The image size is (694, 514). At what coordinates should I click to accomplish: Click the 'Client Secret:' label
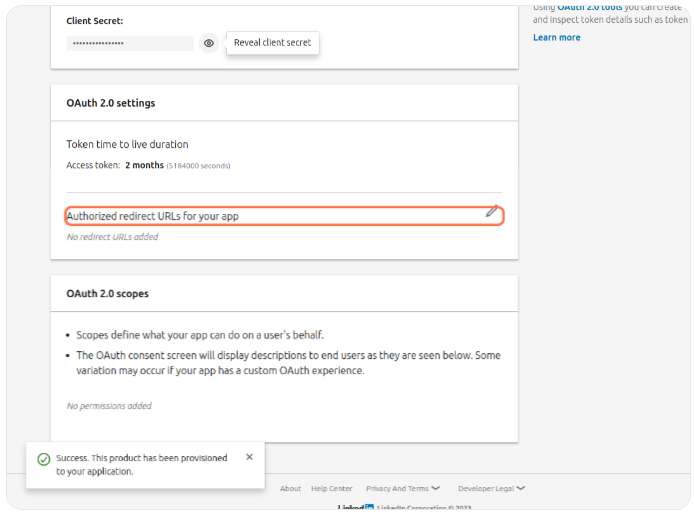pos(95,21)
